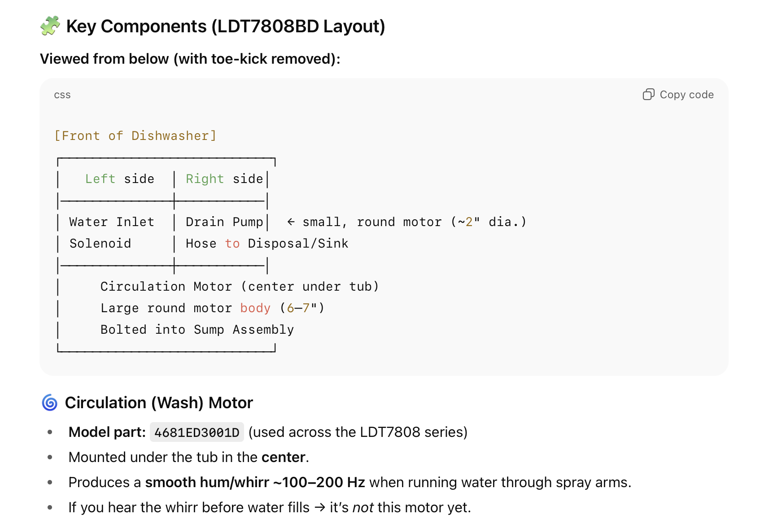The width and height of the screenshot is (760, 532).
Task: Click the right arrow in the last bullet
Action: tap(319, 508)
